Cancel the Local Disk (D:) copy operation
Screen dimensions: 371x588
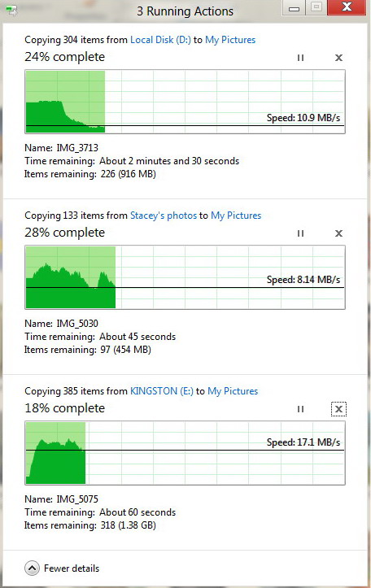[x=338, y=58]
